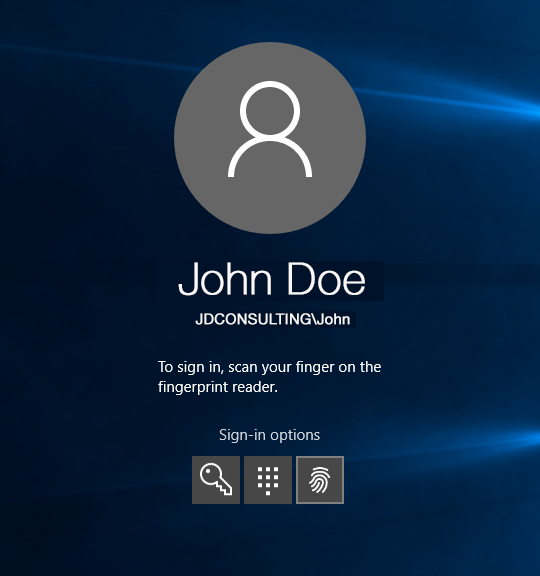540x576 pixels.
Task: Click the John Doe display name
Action: [x=272, y=279]
